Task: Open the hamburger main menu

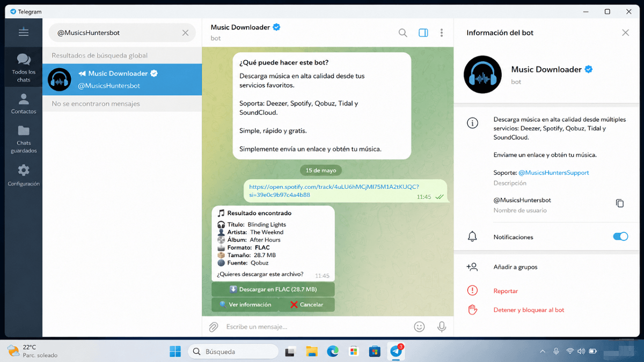Action: [x=24, y=33]
